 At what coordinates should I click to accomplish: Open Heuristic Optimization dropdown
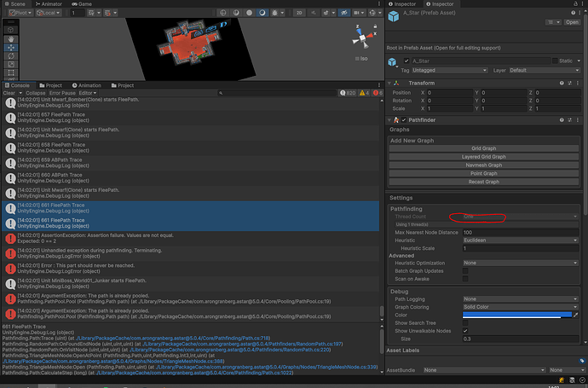pos(521,263)
